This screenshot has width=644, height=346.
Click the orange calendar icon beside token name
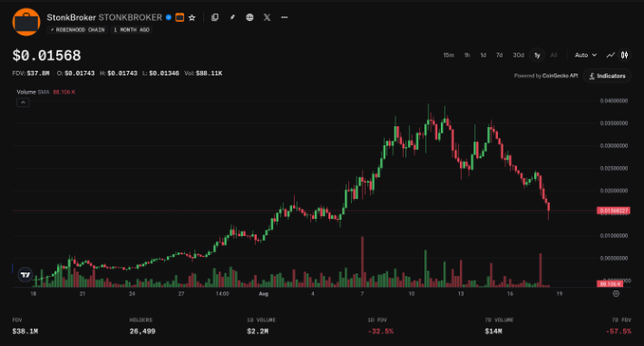coord(179,17)
